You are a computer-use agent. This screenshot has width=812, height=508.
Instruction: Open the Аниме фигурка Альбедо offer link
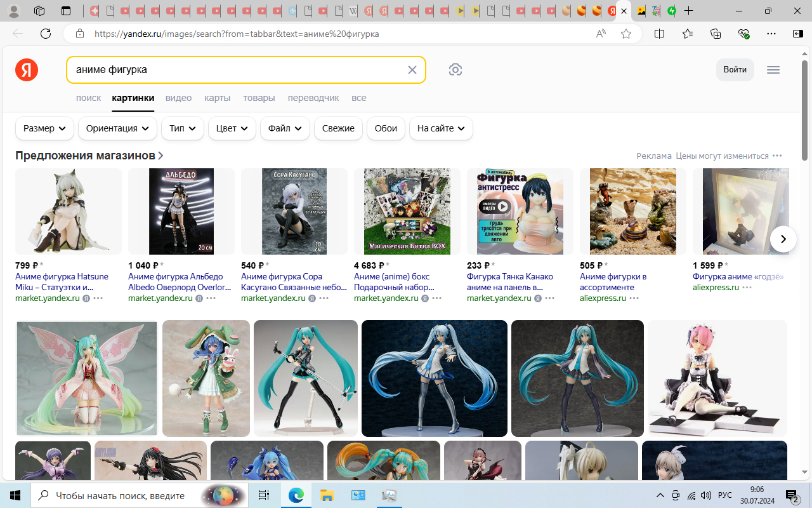(x=180, y=282)
